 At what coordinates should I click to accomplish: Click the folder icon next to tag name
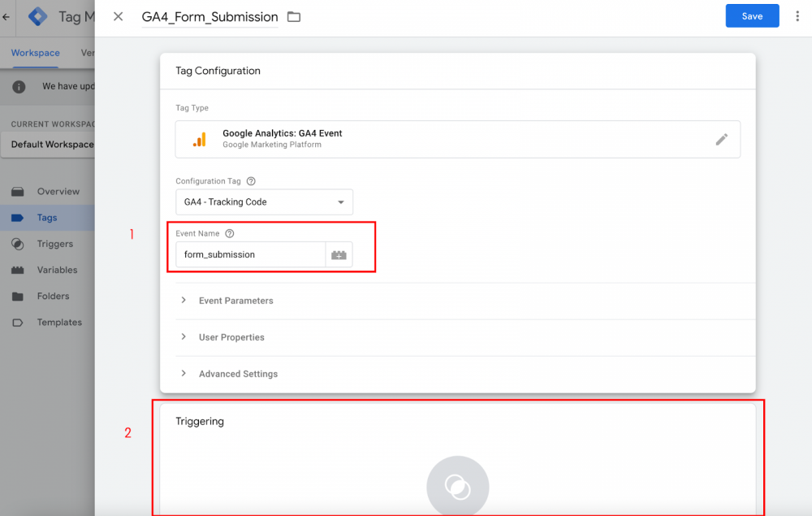pyautogui.click(x=294, y=17)
